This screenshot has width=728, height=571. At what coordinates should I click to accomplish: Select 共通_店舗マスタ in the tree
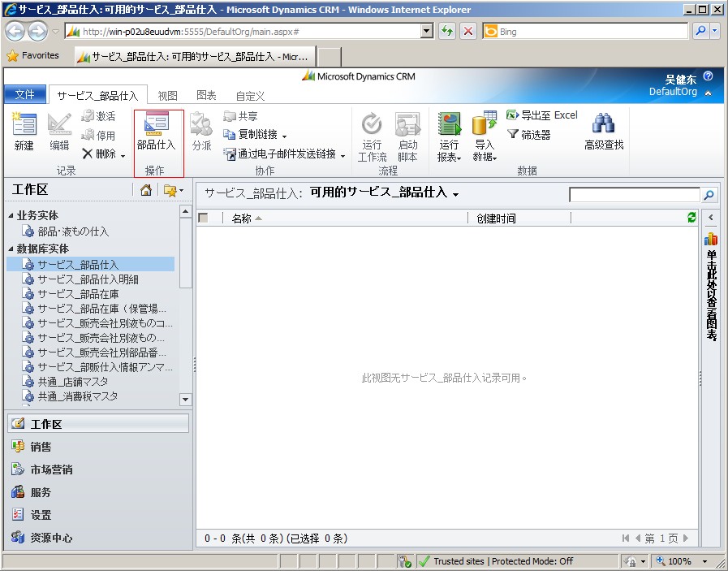click(65, 382)
